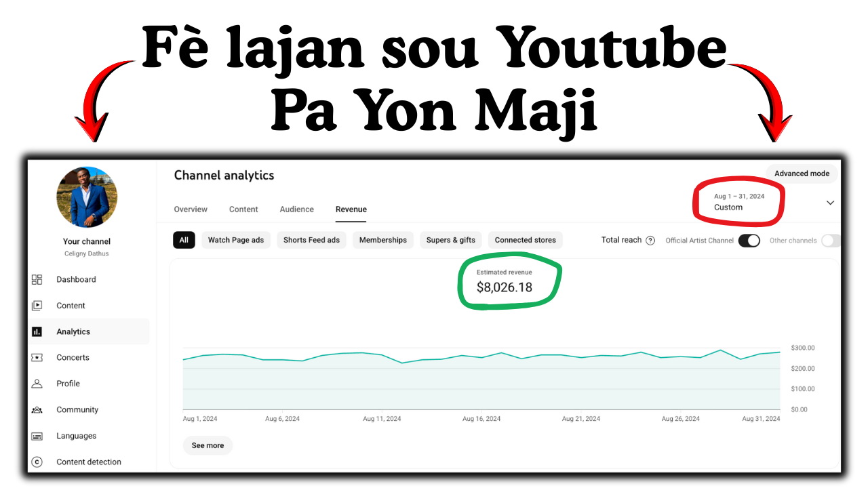This screenshot has height=488, width=868.
Task: Click the "$200.00" axis label
Action: [x=803, y=369]
